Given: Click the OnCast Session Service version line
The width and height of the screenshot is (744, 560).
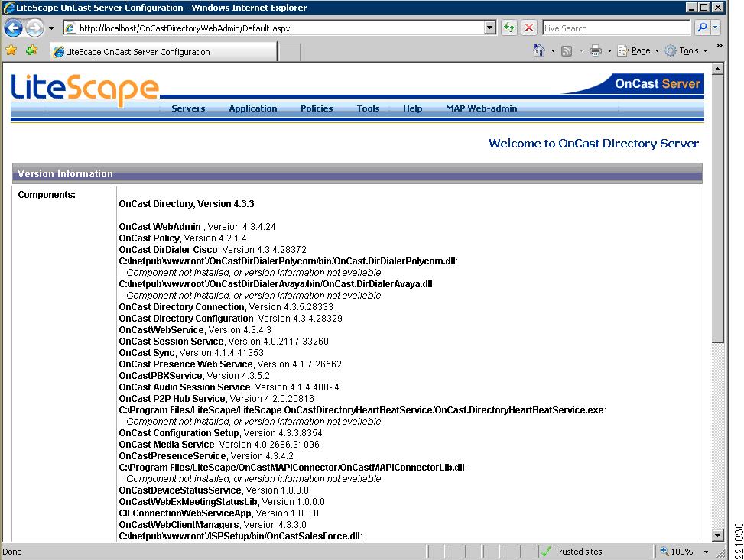Looking at the screenshot, I should [223, 342].
